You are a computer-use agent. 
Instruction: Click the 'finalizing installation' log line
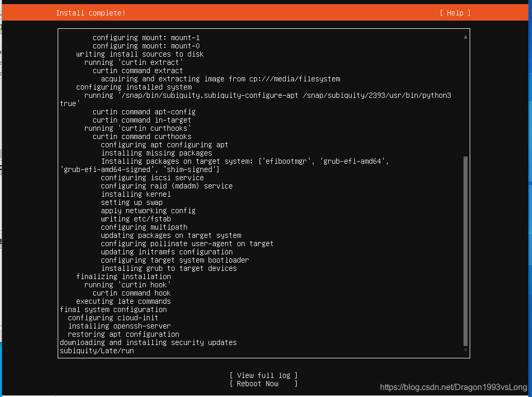point(123,276)
